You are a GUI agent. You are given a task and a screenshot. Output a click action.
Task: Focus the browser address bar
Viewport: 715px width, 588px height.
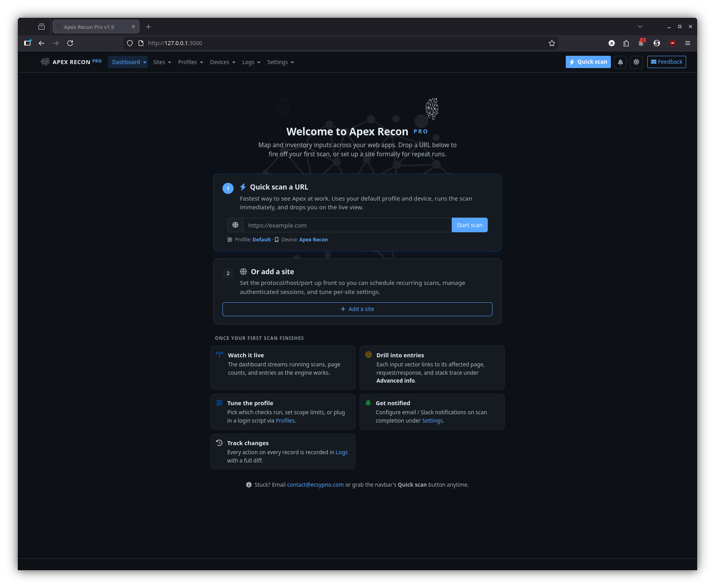(340, 43)
